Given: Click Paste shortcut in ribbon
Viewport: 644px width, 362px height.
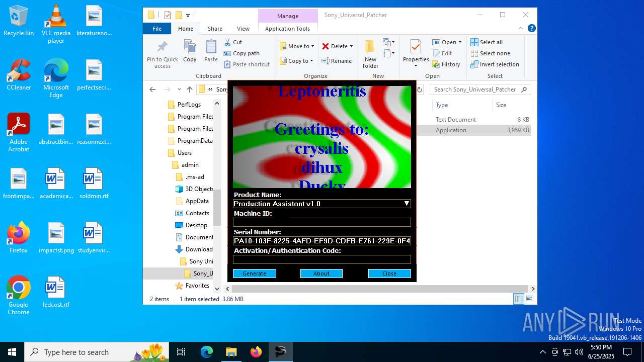Looking at the screenshot, I should coord(247,64).
